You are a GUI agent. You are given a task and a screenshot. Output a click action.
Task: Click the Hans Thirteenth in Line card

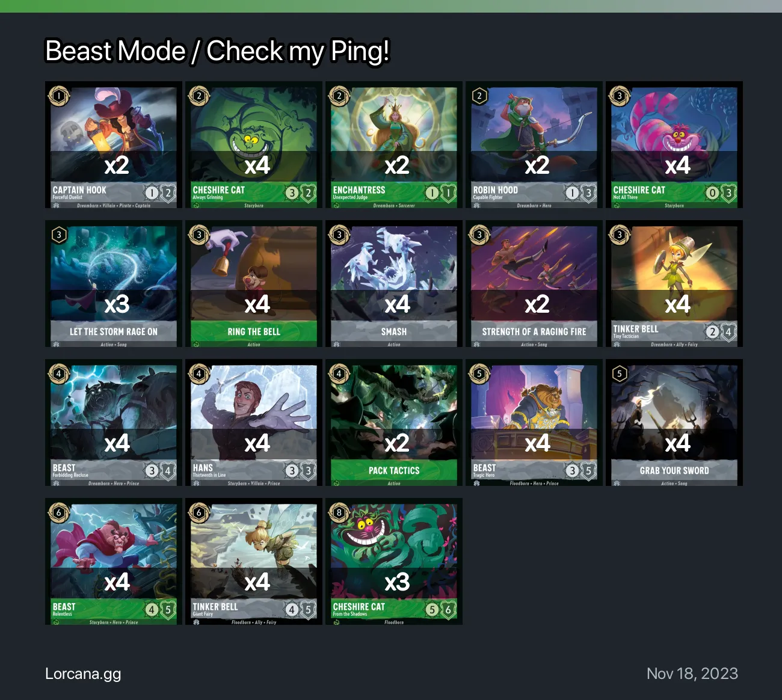click(254, 423)
